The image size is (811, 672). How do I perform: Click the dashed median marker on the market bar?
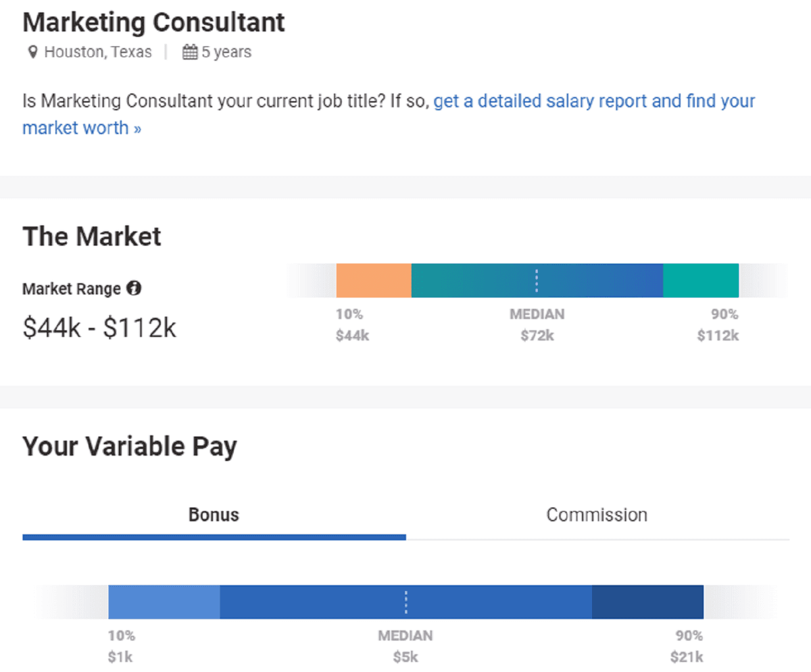(537, 280)
